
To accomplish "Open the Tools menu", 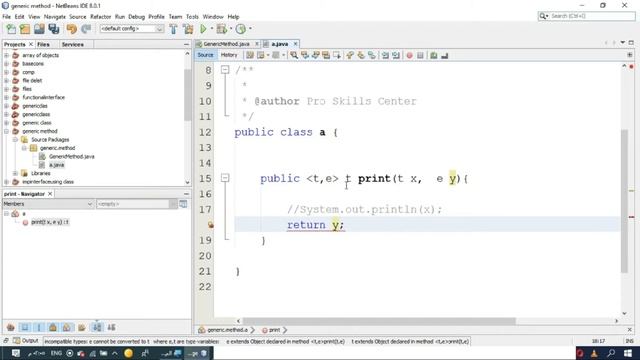I will [192, 17].
